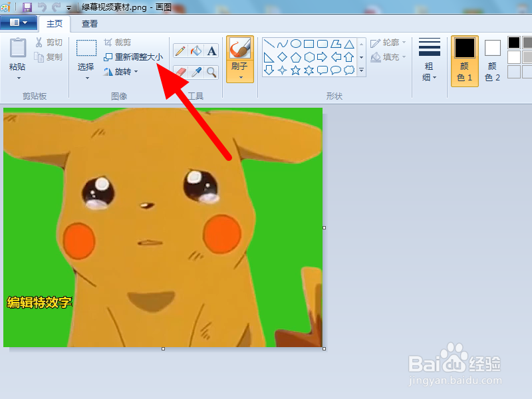Pick black from the color palette
The height and width of the screenshot is (399, 532).
pyautogui.click(x=514, y=43)
